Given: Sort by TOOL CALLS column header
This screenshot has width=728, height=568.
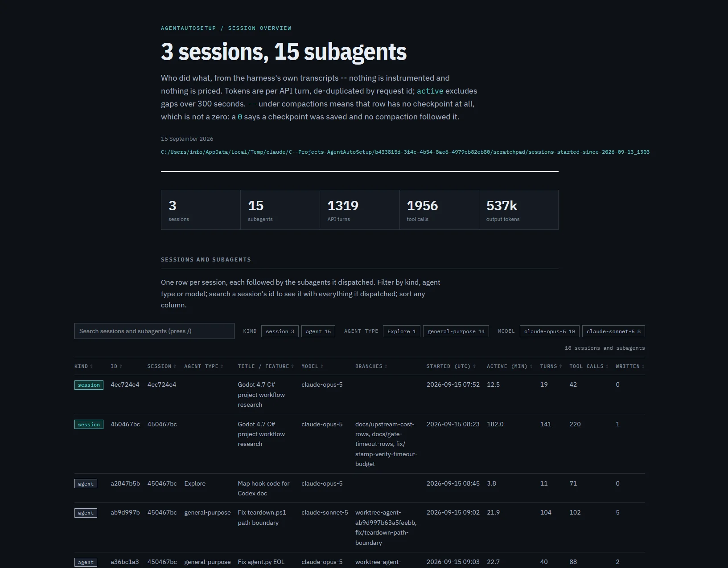Looking at the screenshot, I should (589, 367).
